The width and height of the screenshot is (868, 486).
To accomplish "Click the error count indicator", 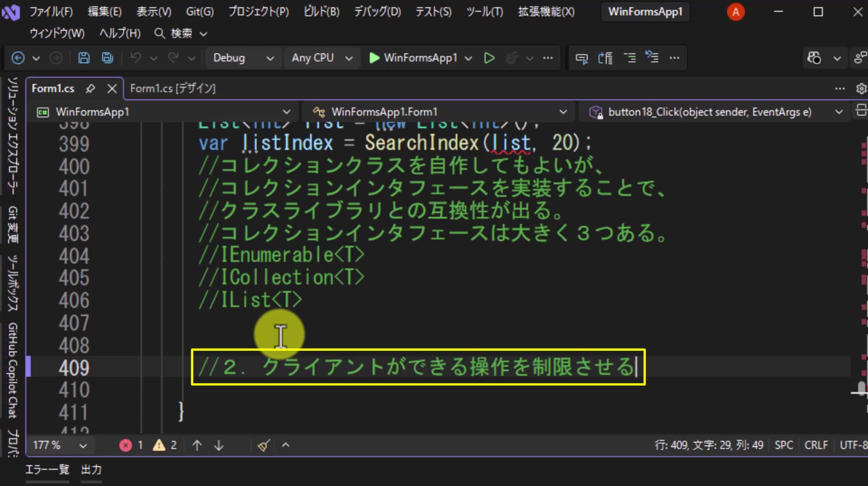I will click(x=132, y=445).
